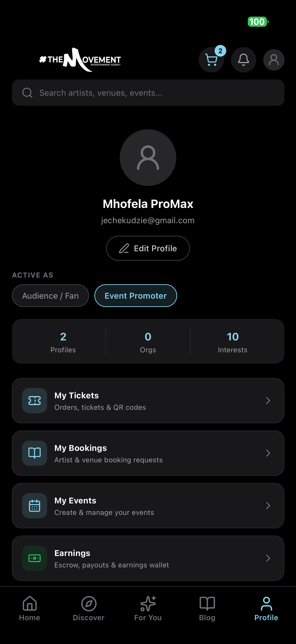Open the For You tab
296x644 pixels.
point(148,608)
